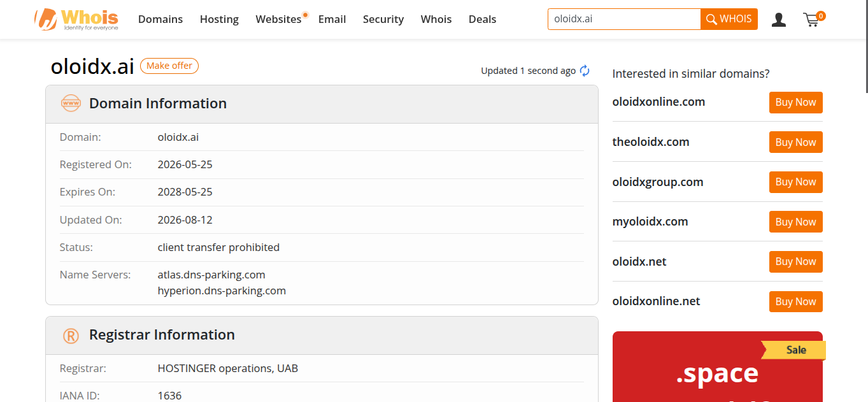The width and height of the screenshot is (868, 402).
Task: Open the Email menu
Action: 332,19
